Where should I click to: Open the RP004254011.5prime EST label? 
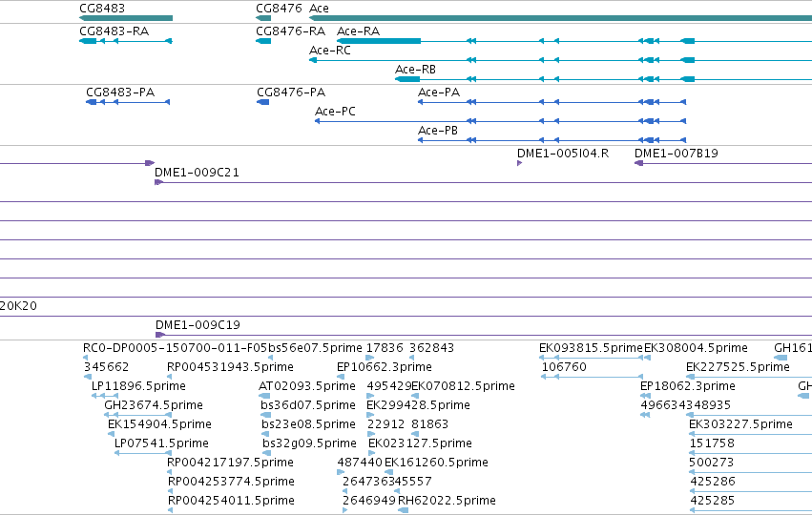coord(232,501)
